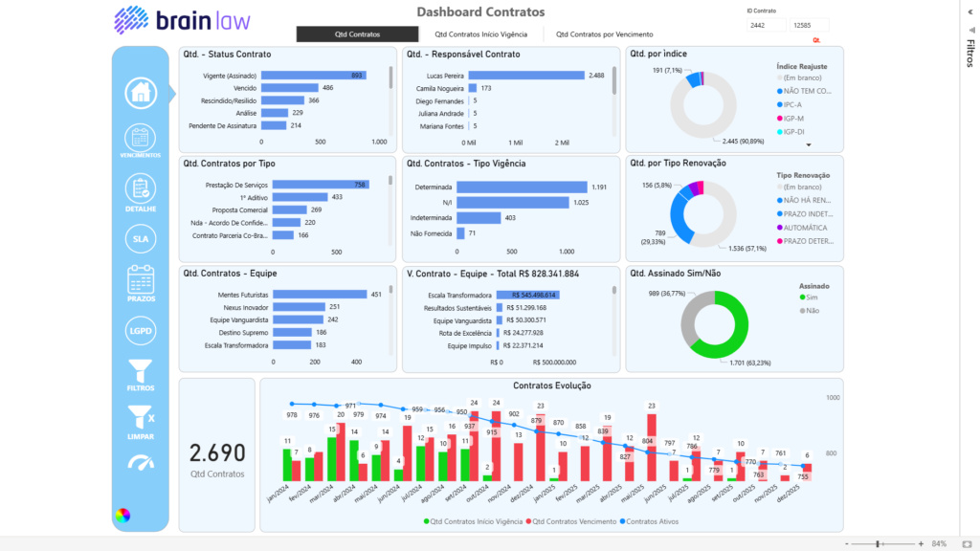Click the Filtros pane label
Viewport: 980px width, 551px height.
coord(970,54)
